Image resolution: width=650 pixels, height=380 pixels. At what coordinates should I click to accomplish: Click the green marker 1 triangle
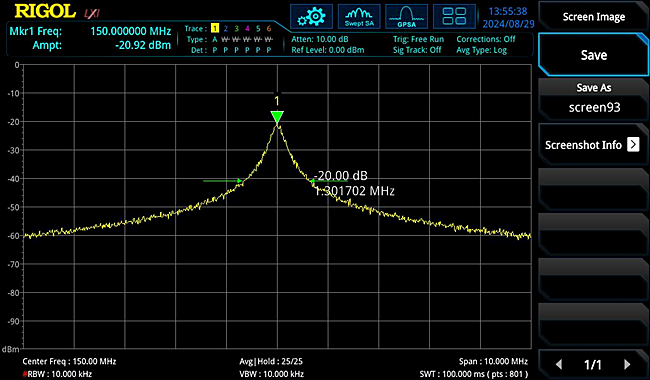click(277, 116)
